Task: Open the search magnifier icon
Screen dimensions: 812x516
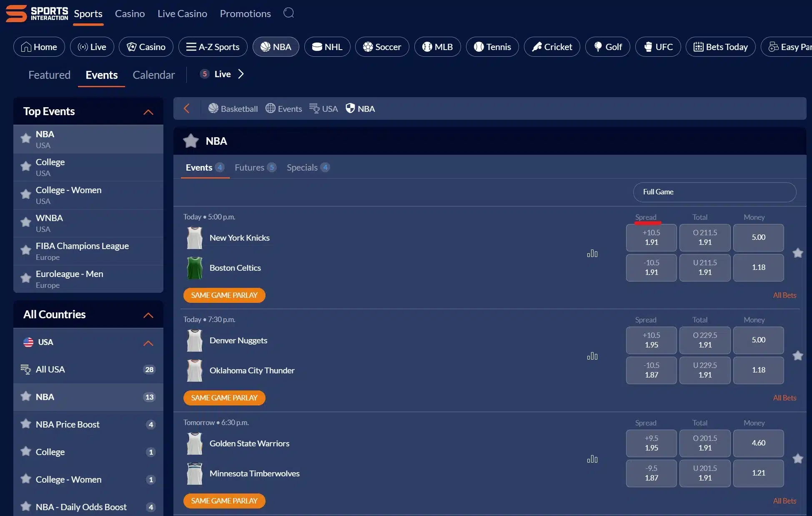Action: pos(288,13)
